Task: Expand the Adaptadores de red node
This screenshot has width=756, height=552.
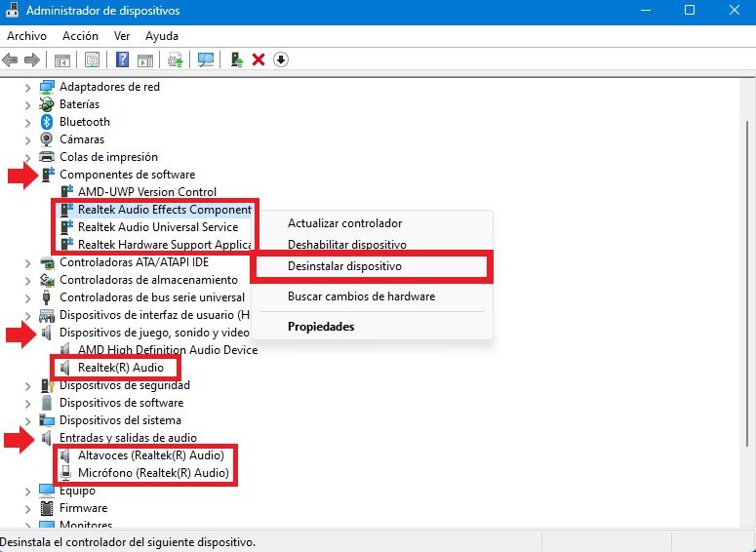Action: click(28, 87)
